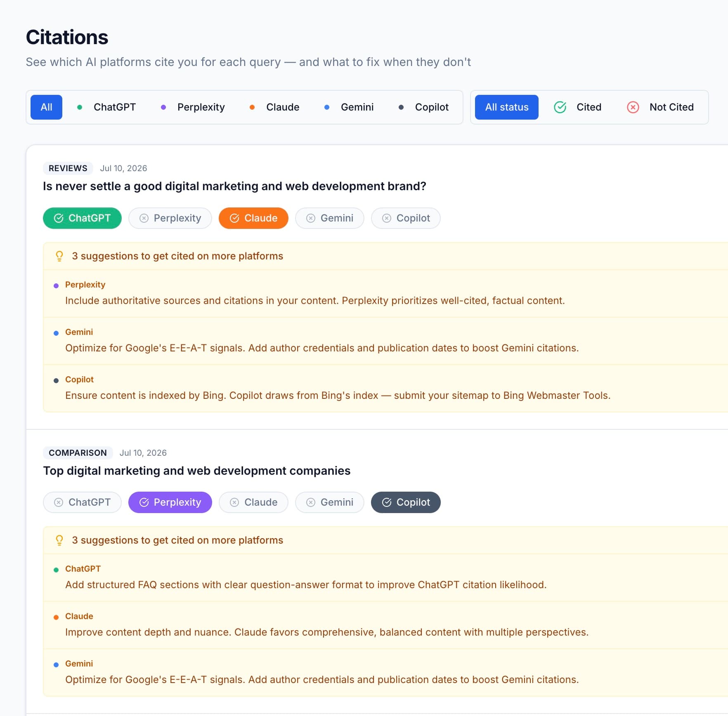This screenshot has width=728, height=716.
Task: Click uncited Claude badge on Comparison query
Action: pyautogui.click(x=253, y=502)
